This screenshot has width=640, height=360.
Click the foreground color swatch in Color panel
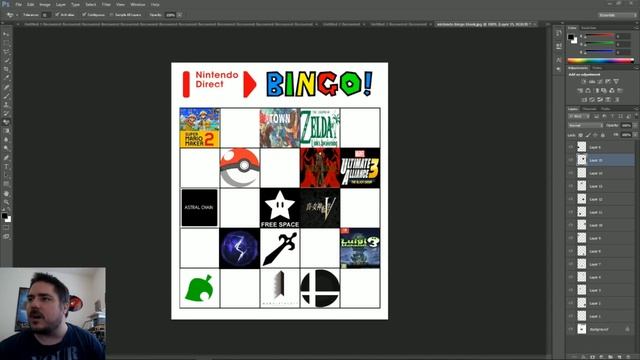tap(571, 37)
